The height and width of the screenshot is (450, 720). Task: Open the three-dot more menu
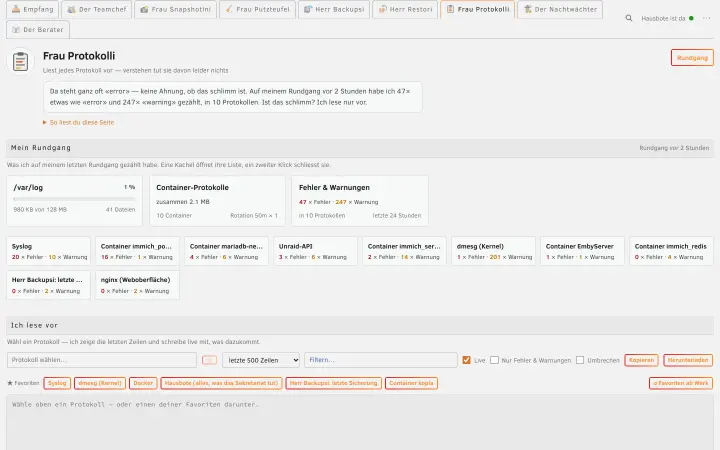tap(706, 18)
